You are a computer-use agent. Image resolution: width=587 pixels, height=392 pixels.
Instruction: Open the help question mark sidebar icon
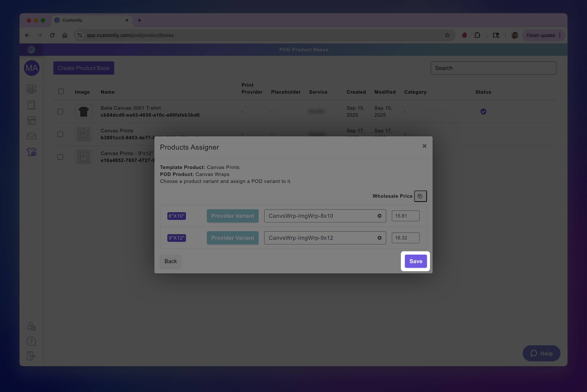(x=31, y=341)
